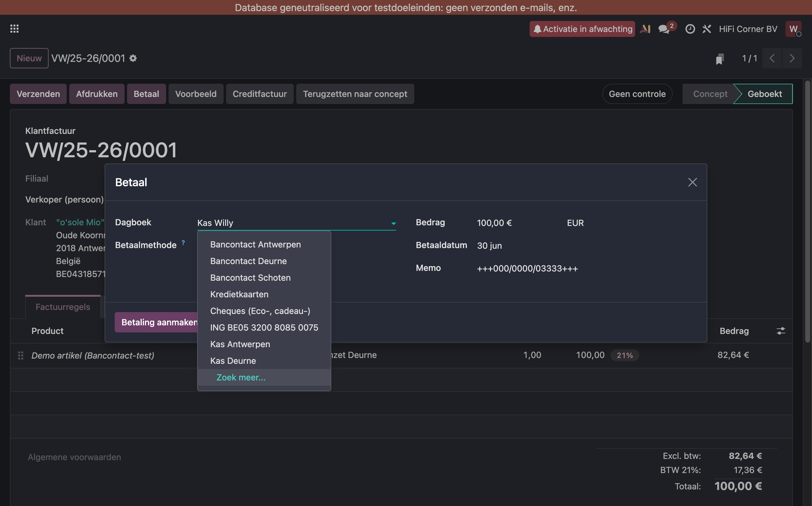Click Demo artikel (Bancontact-test) line
Image resolution: width=812 pixels, height=506 pixels.
(93, 355)
